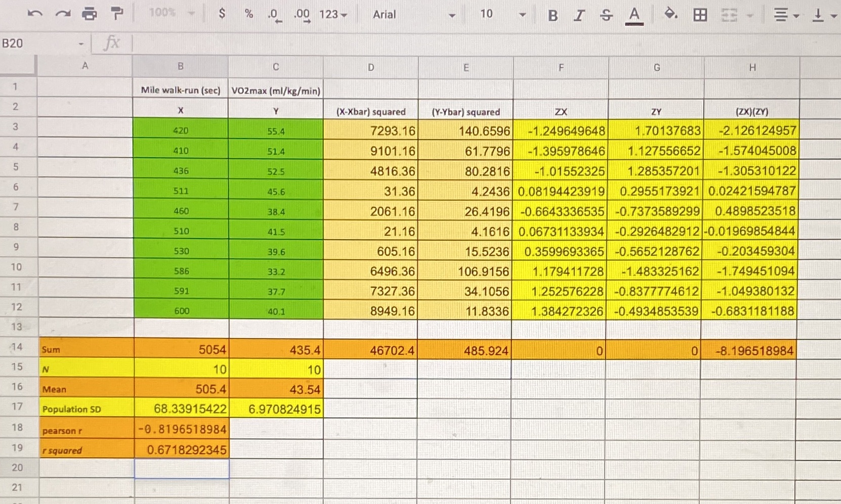
Task: Open the fill color paint bucket
Action: 671,14
